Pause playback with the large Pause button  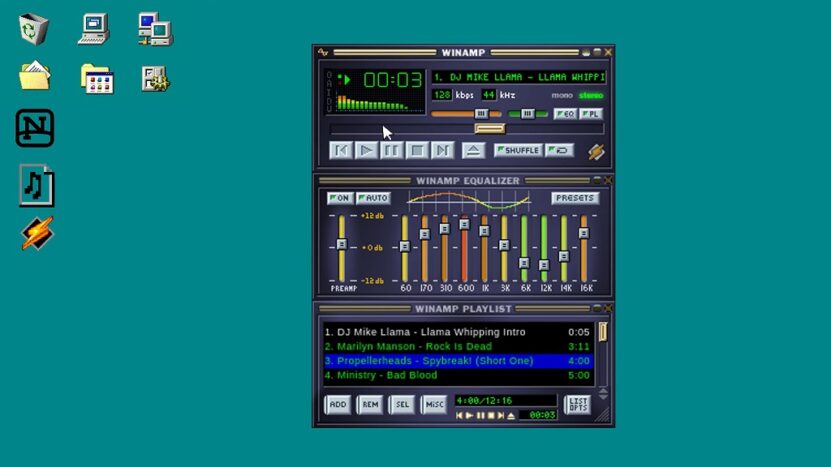point(392,151)
